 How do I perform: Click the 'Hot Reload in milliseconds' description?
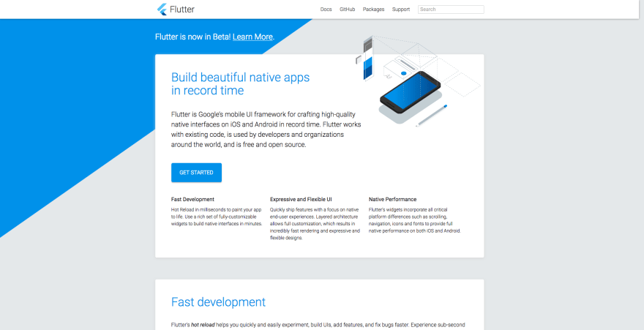pos(217,217)
